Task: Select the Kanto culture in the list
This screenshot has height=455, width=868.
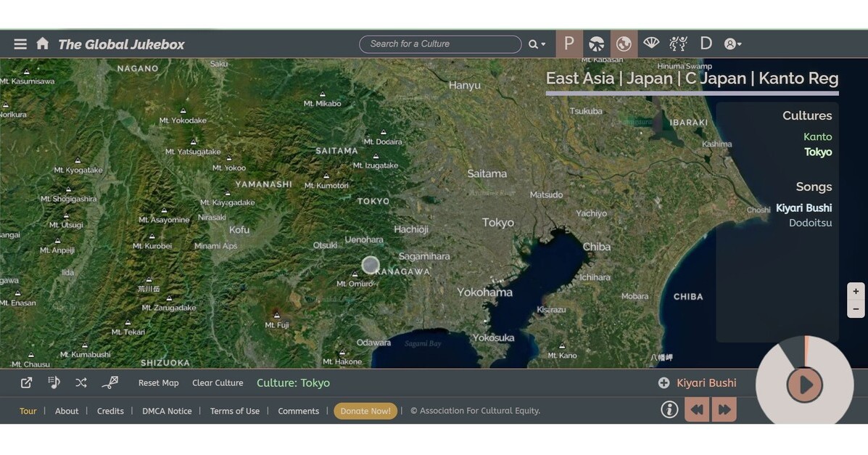Action: pos(817,136)
